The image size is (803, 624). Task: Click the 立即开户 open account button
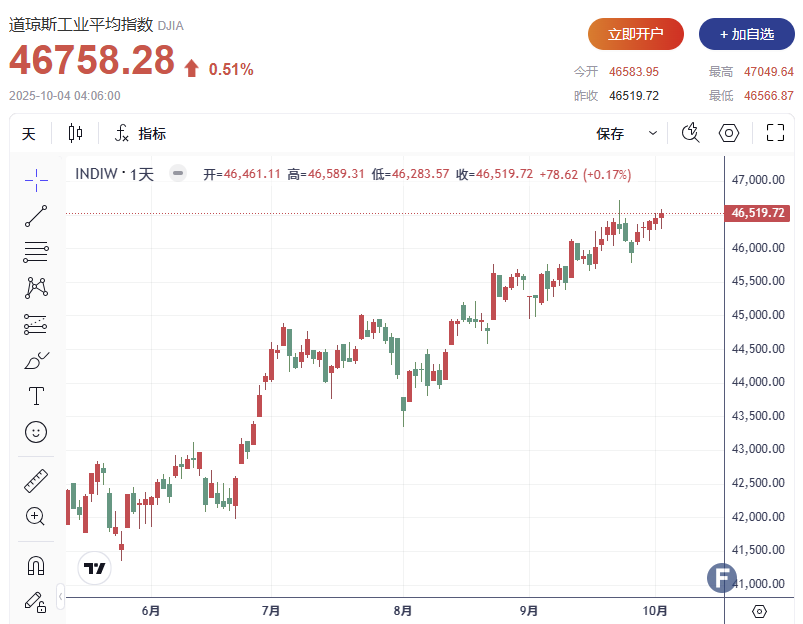coord(635,34)
